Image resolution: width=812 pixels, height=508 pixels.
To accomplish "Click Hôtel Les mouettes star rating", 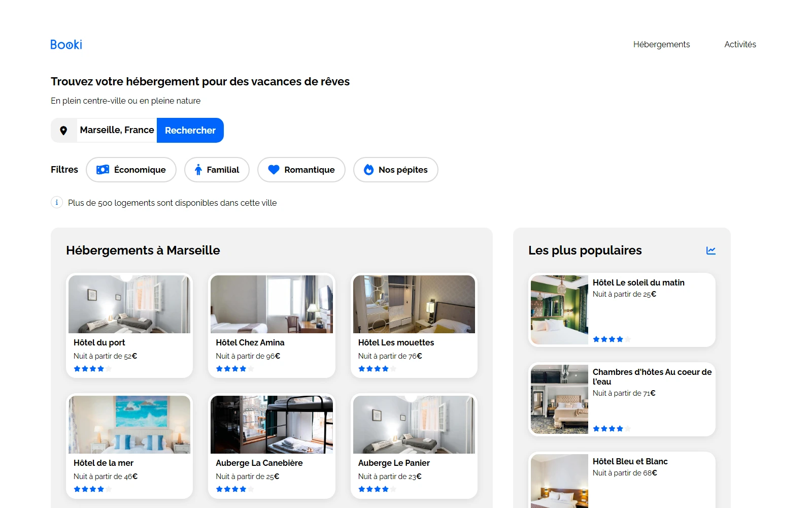I will click(x=377, y=369).
